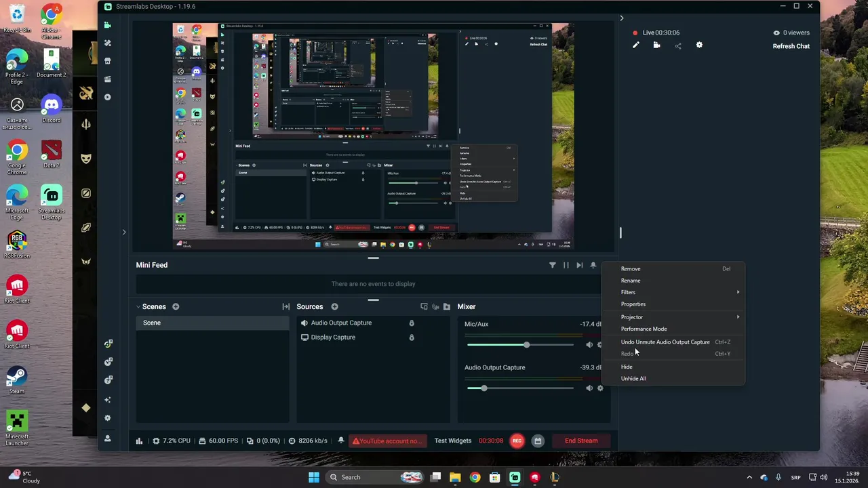This screenshot has width=868, height=488.
Task: Mute the Mic/Aux speaker icon
Action: [x=589, y=345]
